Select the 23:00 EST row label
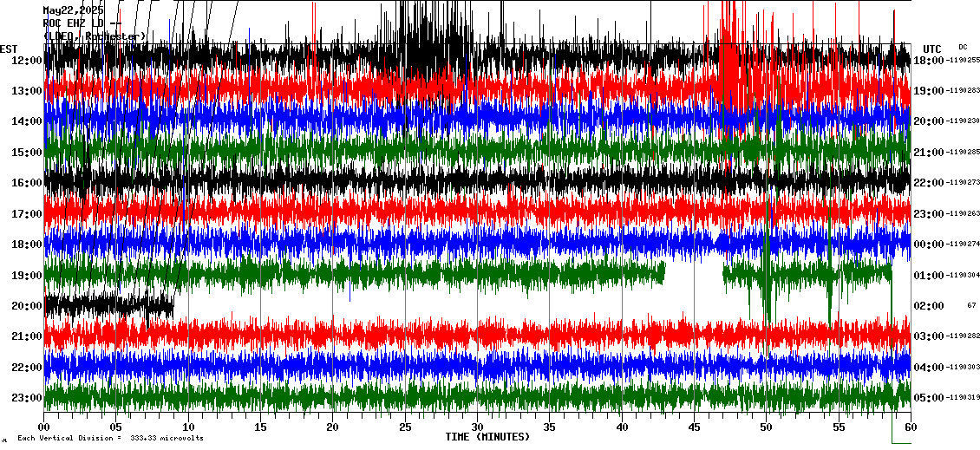 [x=27, y=397]
